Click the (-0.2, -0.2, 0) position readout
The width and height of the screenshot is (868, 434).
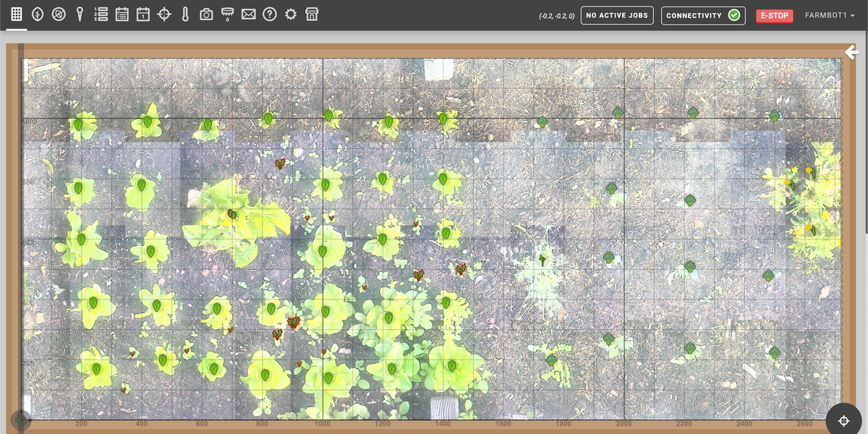pos(557,16)
